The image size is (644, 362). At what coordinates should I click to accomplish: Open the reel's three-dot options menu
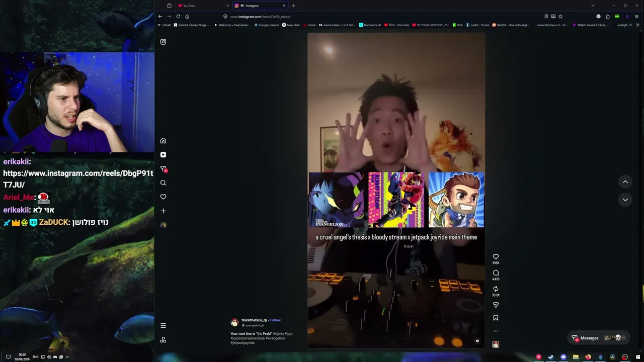click(496, 331)
